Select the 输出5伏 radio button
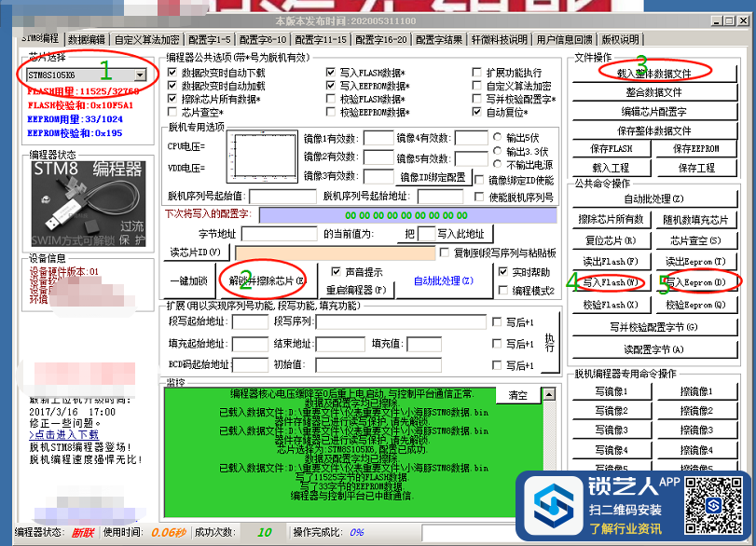The width and height of the screenshot is (756, 546). (497, 138)
